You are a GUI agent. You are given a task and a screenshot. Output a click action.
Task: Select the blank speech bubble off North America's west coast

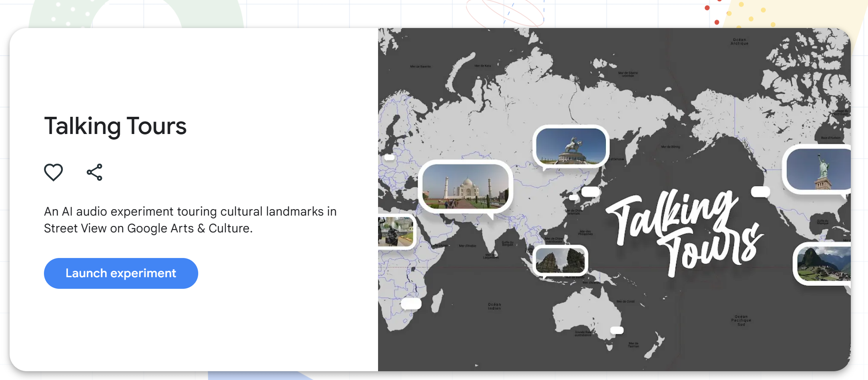click(x=760, y=192)
